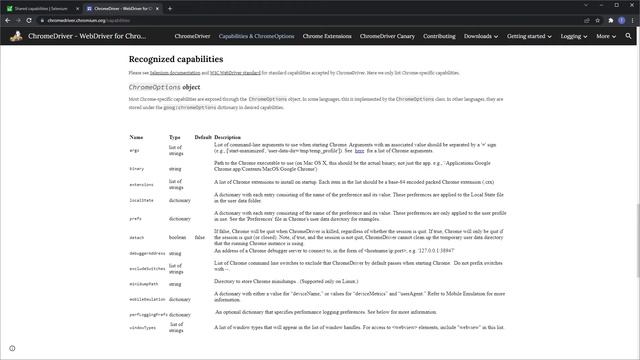The image size is (640, 360).
Task: Click the 'detach' capability name
Action: pos(137,237)
